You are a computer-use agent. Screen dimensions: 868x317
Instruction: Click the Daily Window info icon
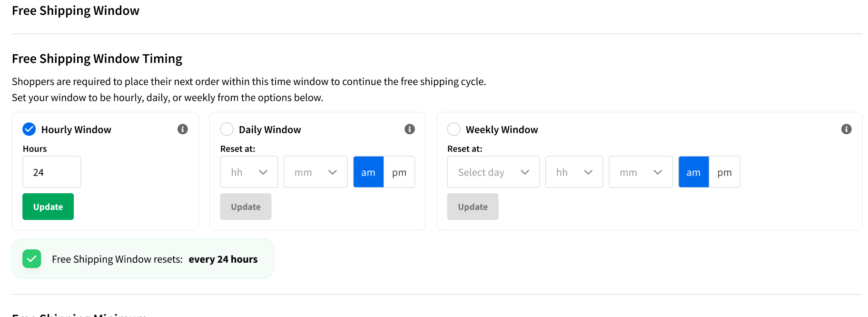pyautogui.click(x=410, y=129)
